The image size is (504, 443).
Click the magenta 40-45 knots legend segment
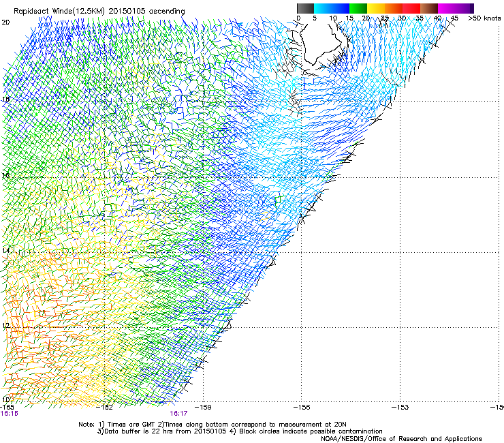point(447,8)
